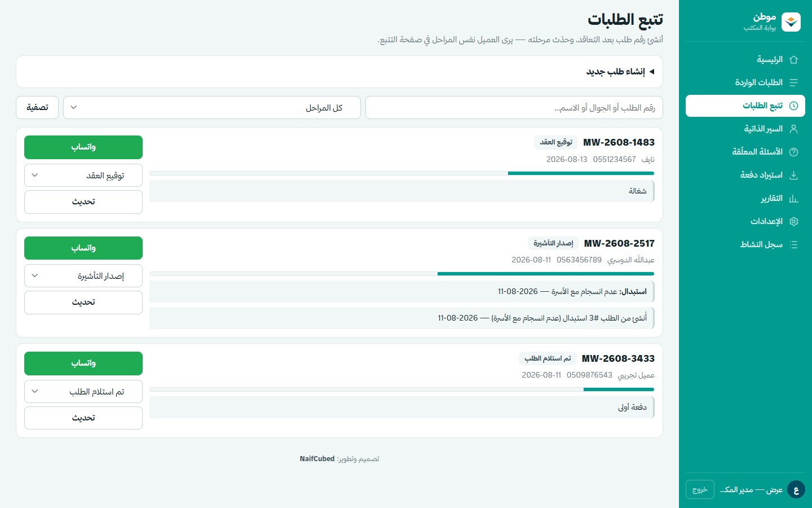812x508 pixels.
Task: Click the تم استلام الطلب status badge
Action: coord(548,358)
